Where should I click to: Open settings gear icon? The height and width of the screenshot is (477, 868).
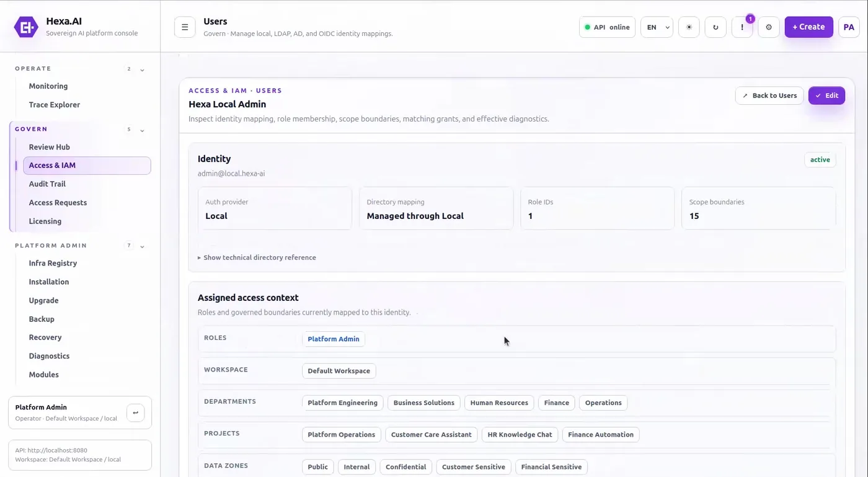point(769,27)
